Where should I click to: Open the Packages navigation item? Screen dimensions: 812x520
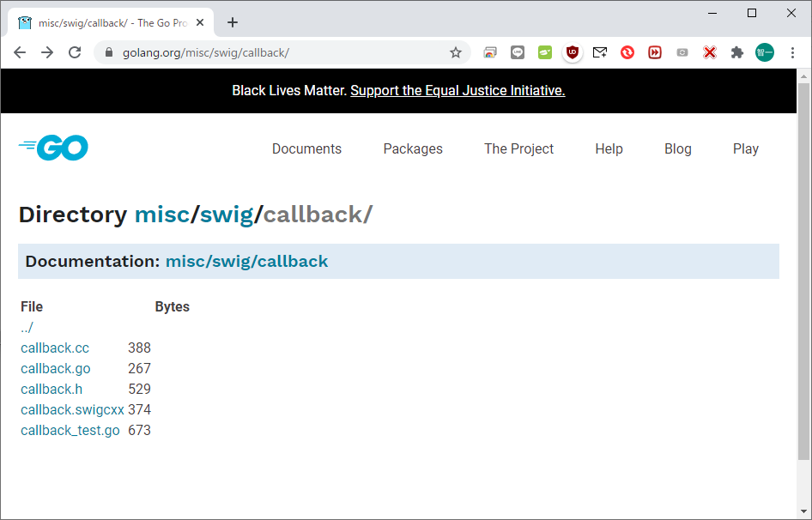tap(413, 148)
